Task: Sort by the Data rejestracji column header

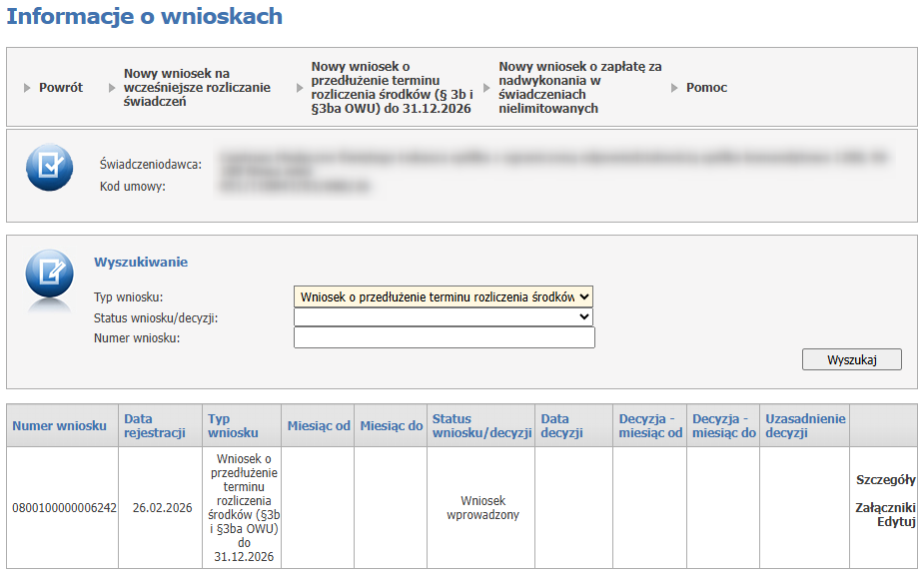Action: pyautogui.click(x=155, y=426)
